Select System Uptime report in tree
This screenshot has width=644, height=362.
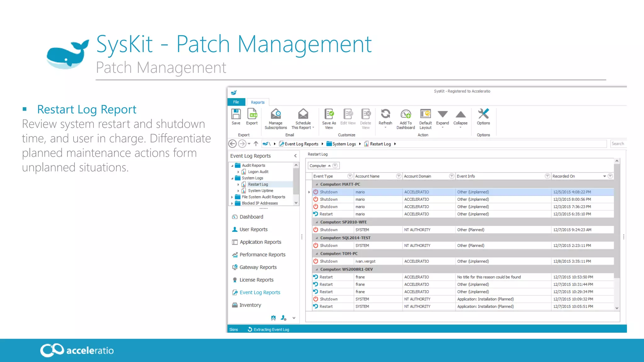260,191
